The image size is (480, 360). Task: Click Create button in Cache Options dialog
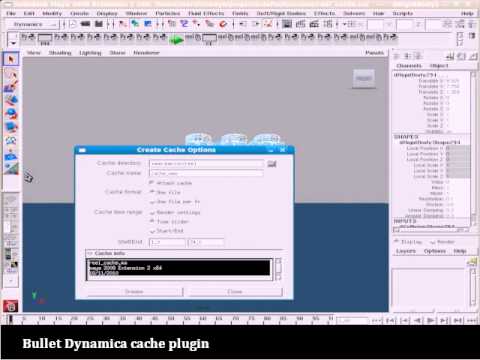(x=135, y=292)
